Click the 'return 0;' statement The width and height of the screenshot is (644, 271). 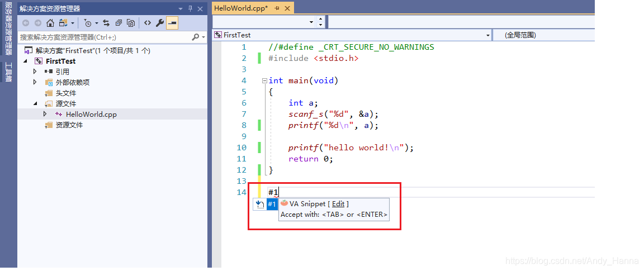point(310,159)
